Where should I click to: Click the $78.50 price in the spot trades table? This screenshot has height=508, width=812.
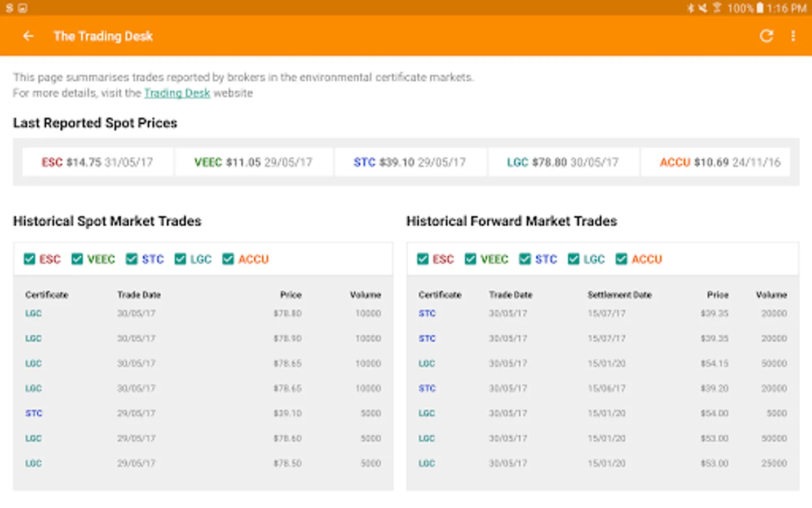coord(288,463)
